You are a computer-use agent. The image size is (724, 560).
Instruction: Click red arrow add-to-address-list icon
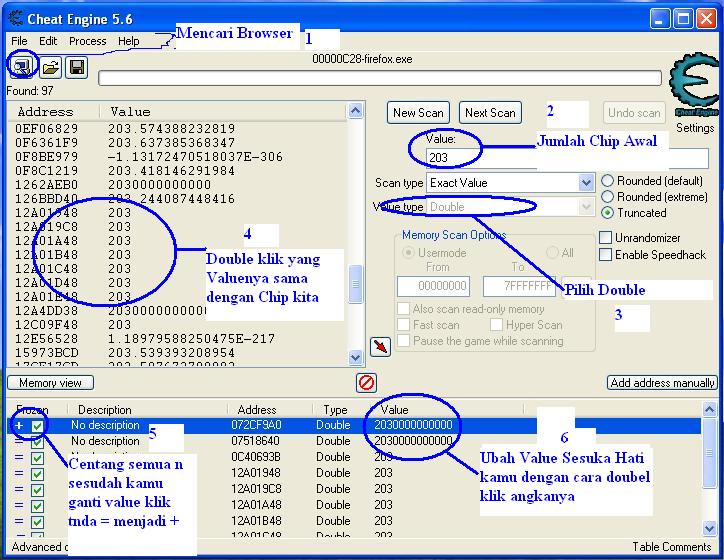[x=380, y=347]
